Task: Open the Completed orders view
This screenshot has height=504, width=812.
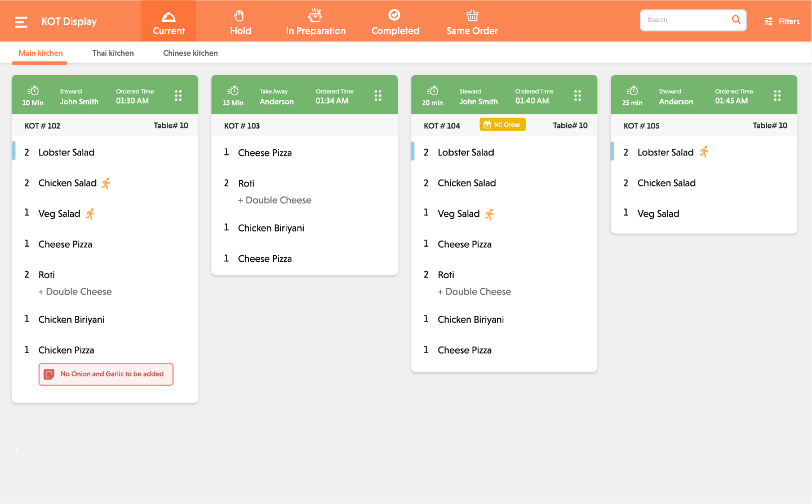Action: click(395, 22)
